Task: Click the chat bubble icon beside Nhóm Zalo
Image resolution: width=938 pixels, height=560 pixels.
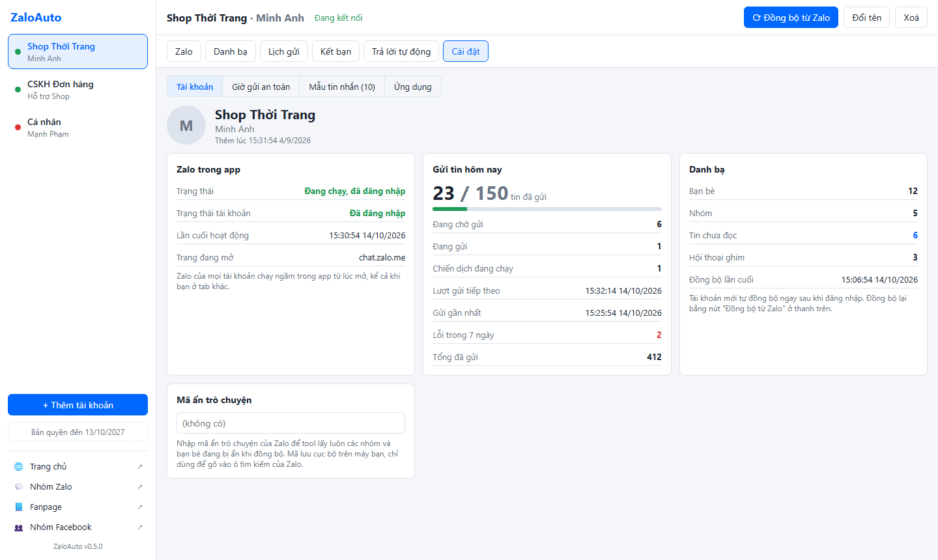Action: pyautogui.click(x=18, y=487)
